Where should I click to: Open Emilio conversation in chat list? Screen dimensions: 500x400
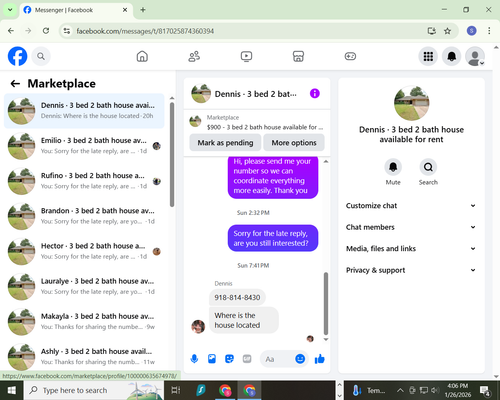[x=84, y=146]
